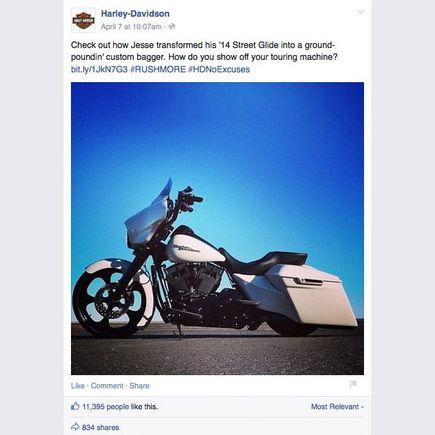Open the post options chevron menu
435x435 pixels.
coord(360,12)
